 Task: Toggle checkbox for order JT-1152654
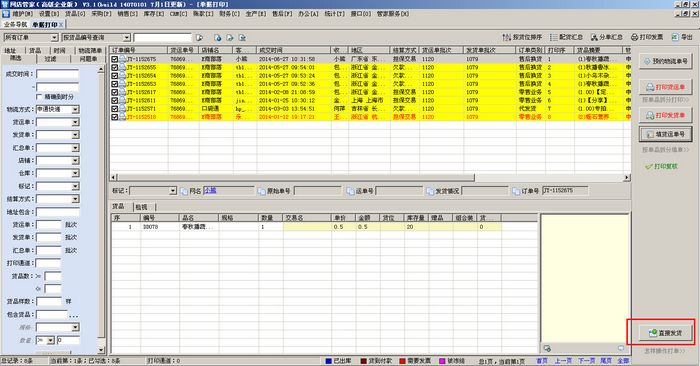pos(115,75)
